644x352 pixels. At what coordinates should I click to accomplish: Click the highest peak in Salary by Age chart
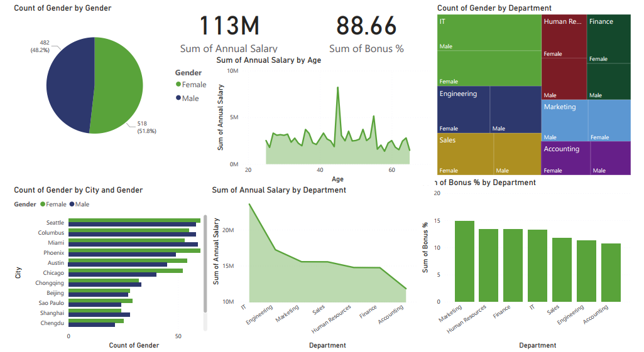click(x=338, y=88)
